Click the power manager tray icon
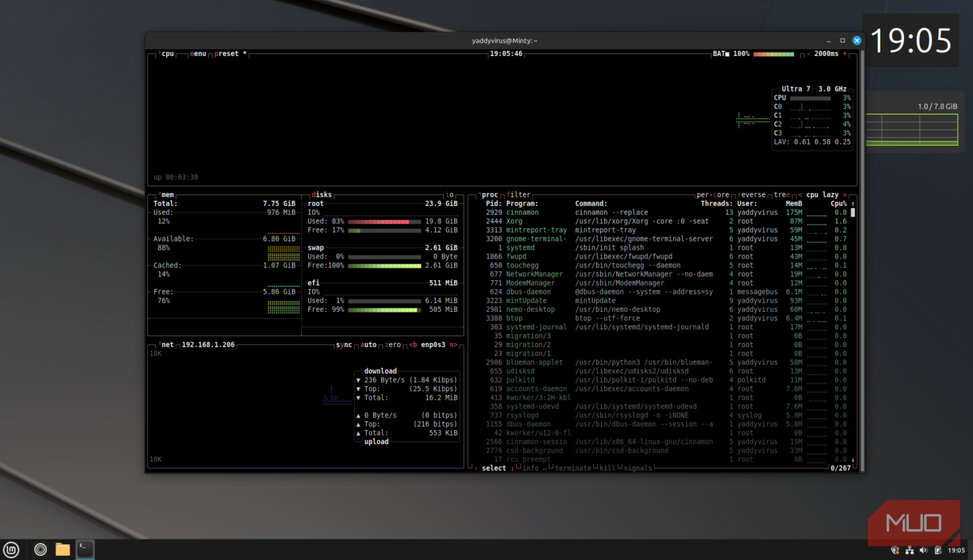 tap(938, 551)
